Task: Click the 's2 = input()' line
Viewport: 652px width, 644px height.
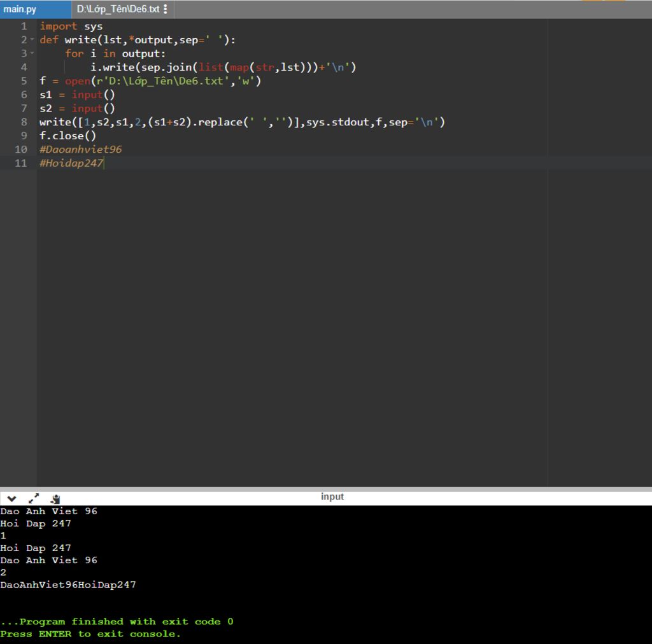Action: click(x=77, y=108)
